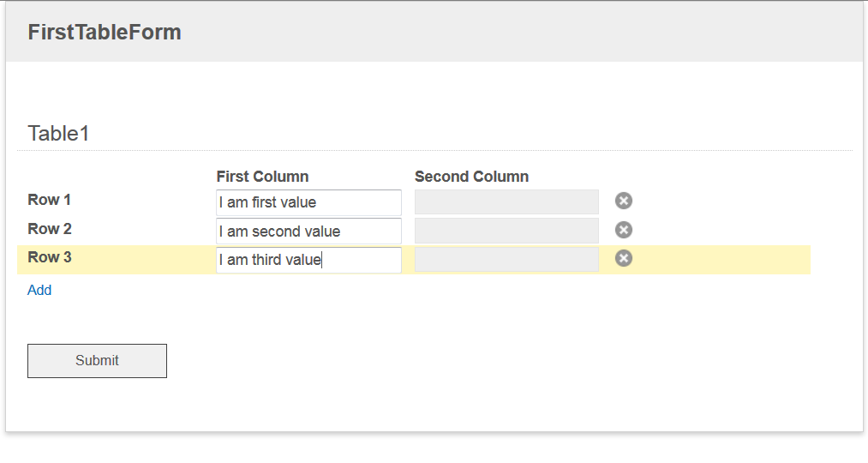Add a new table row via Add
The width and height of the screenshot is (868, 463).
39,290
